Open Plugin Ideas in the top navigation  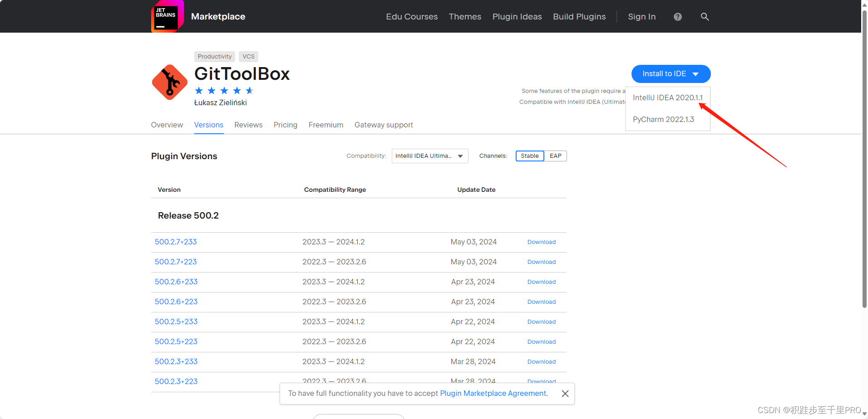click(517, 17)
